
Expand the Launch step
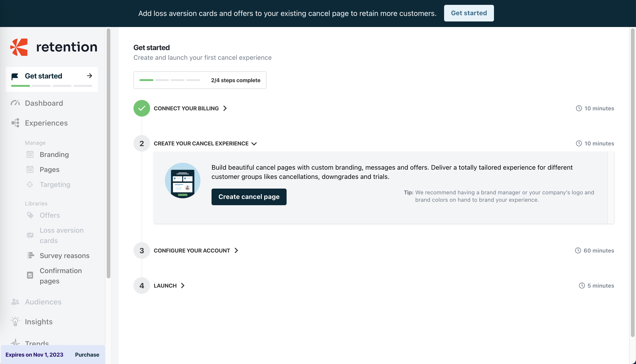pyautogui.click(x=183, y=286)
